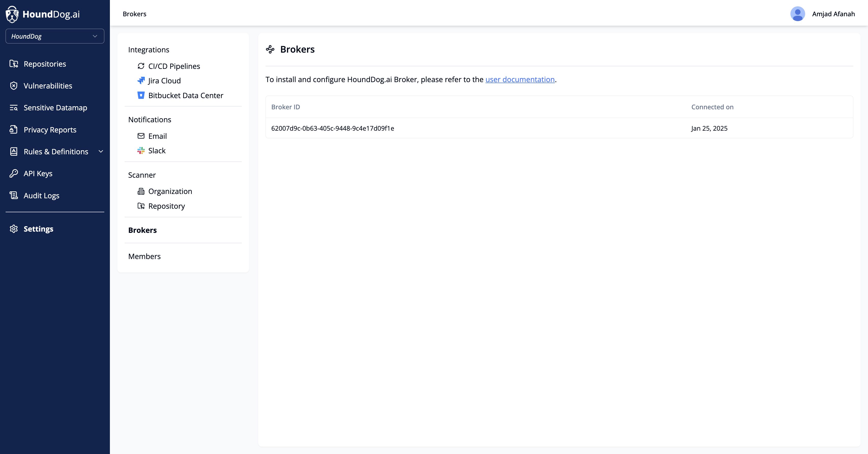Click the Jira Cloud logo icon
This screenshot has height=454, width=868.
point(141,81)
